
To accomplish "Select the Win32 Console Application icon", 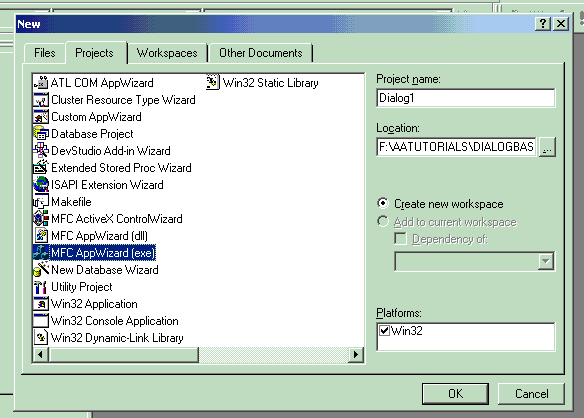I will (x=41, y=321).
